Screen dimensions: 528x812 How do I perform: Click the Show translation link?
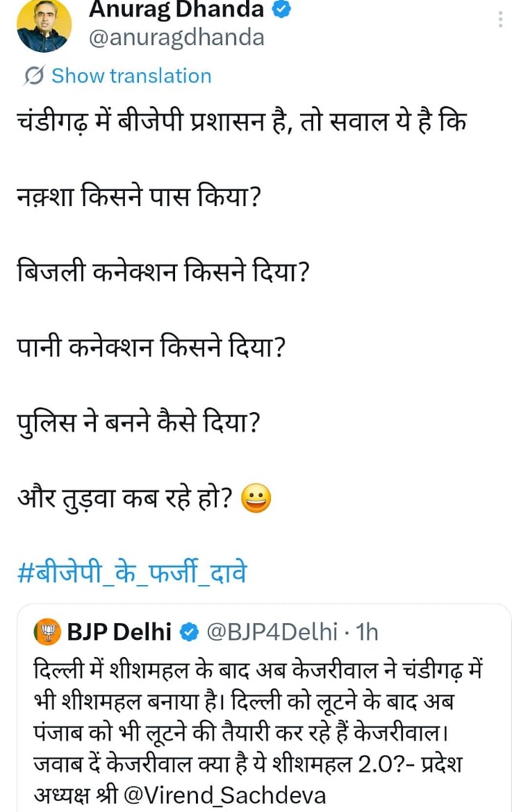tap(132, 76)
